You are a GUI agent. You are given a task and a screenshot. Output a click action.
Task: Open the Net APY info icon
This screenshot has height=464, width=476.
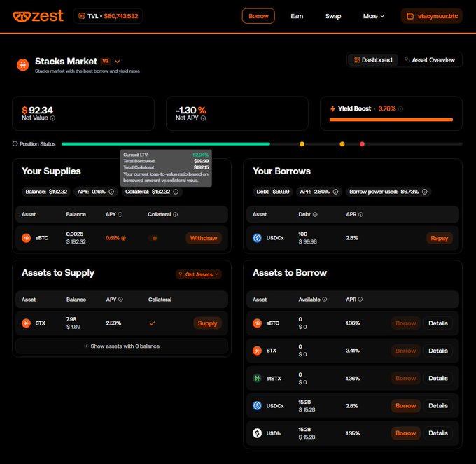coord(203,118)
